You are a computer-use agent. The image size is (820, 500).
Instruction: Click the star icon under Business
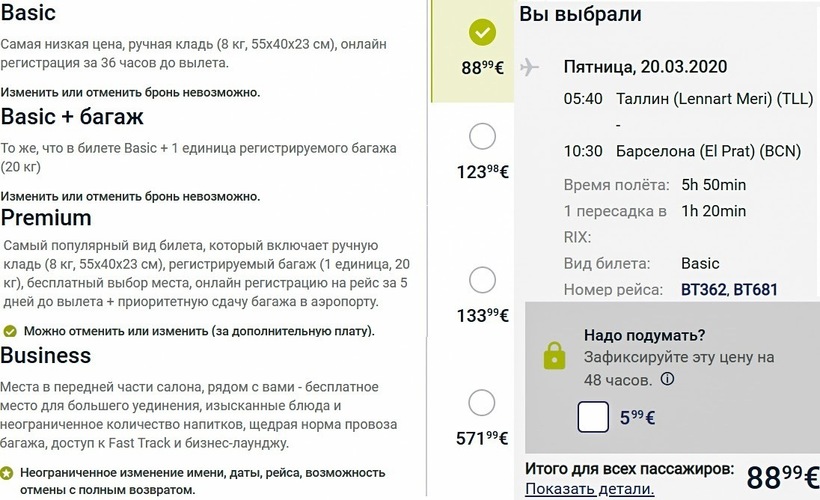coord(7,471)
